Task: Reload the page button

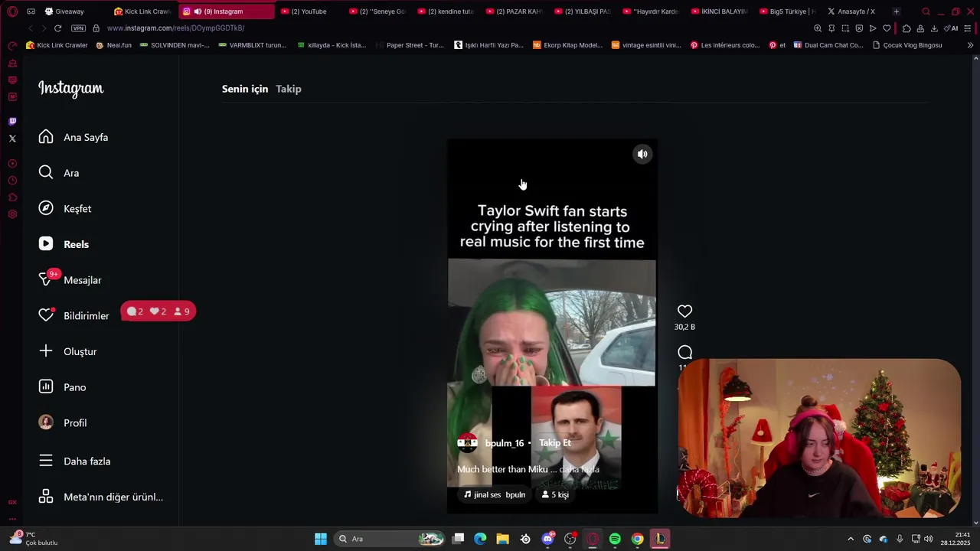Action: pos(57,28)
